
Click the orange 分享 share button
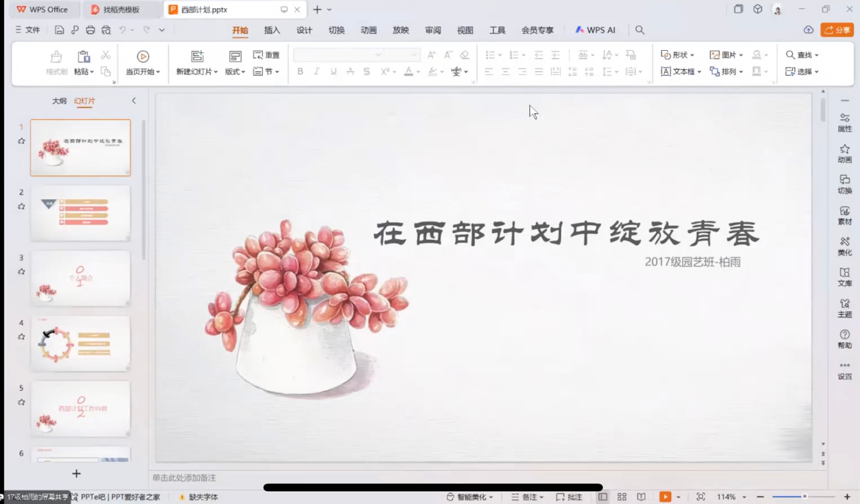[x=837, y=30]
